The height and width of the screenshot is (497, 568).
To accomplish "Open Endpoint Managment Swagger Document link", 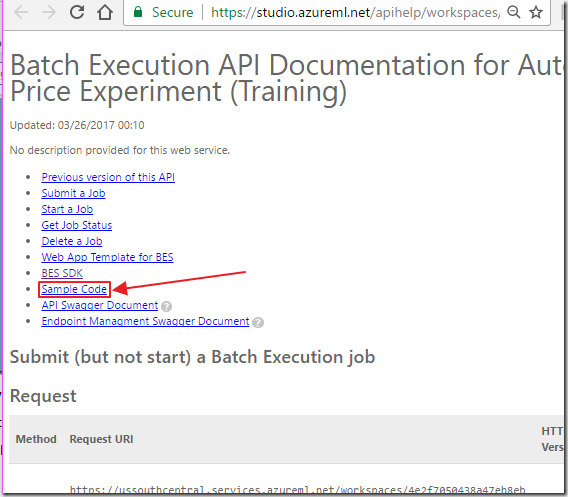I will [145, 321].
